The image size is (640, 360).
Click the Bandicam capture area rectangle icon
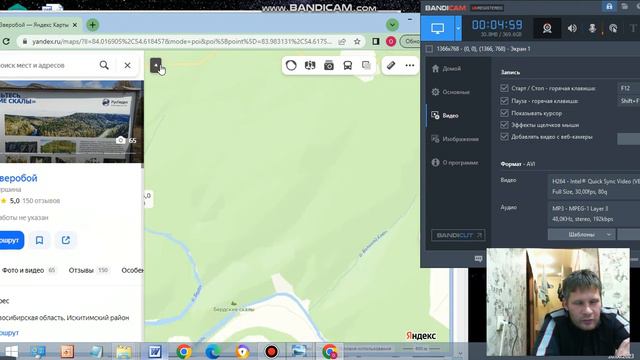[x=429, y=49]
